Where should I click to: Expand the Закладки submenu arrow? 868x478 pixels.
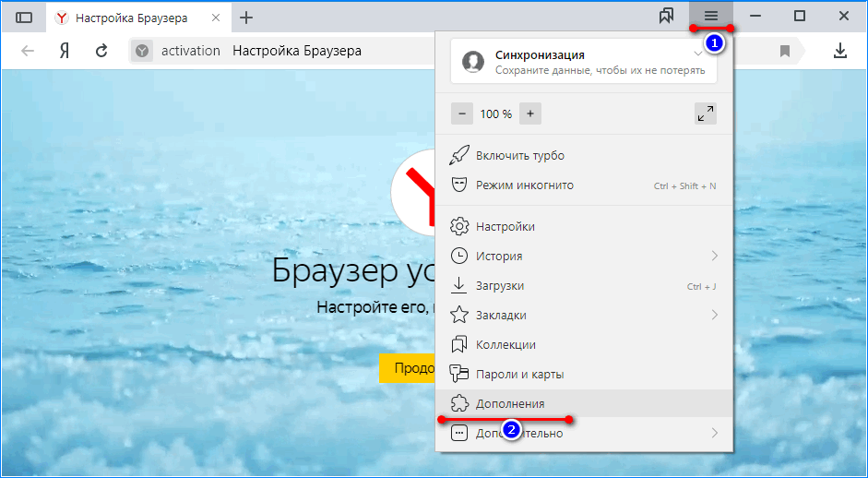715,316
